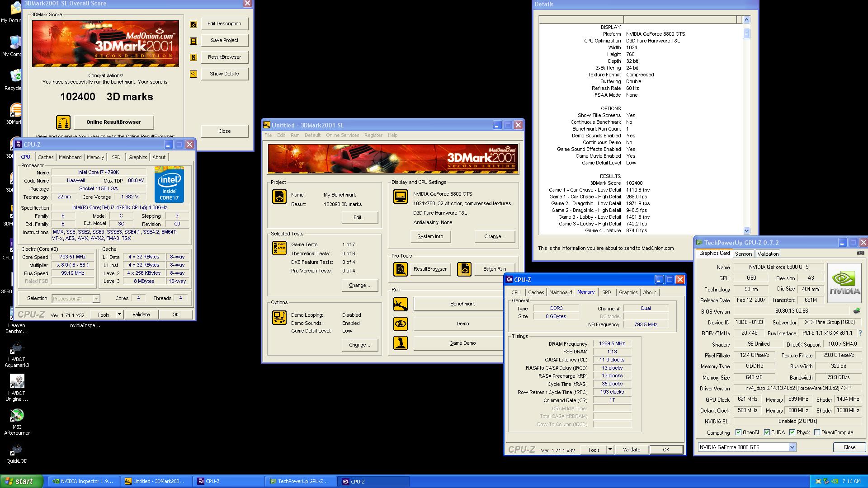The height and width of the screenshot is (488, 868).
Task: Click the Name field in GPU-Z
Action: tap(778, 267)
